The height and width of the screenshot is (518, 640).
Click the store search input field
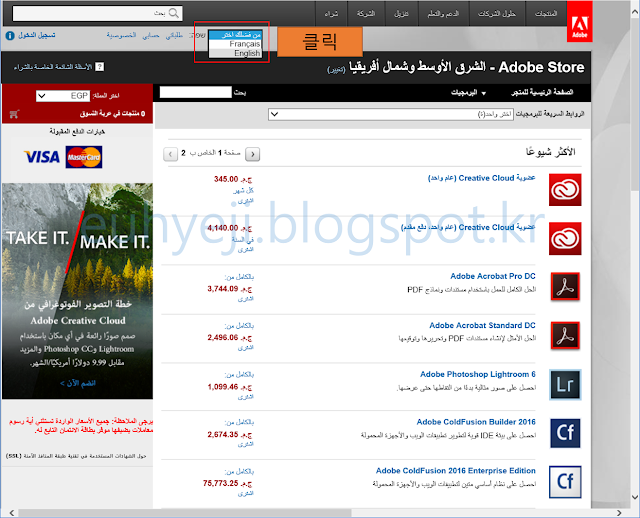point(196,92)
